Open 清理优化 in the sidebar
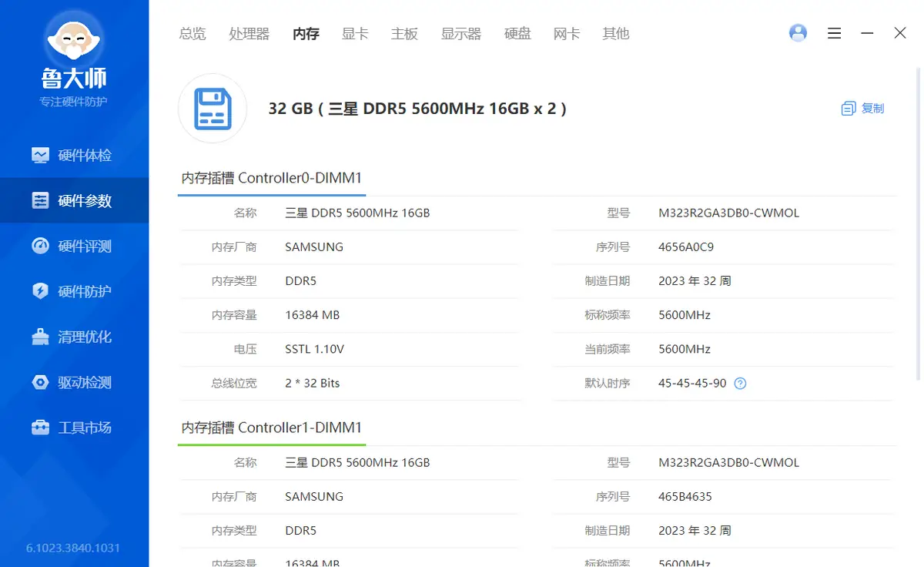This screenshot has height=567, width=924. tap(74, 337)
